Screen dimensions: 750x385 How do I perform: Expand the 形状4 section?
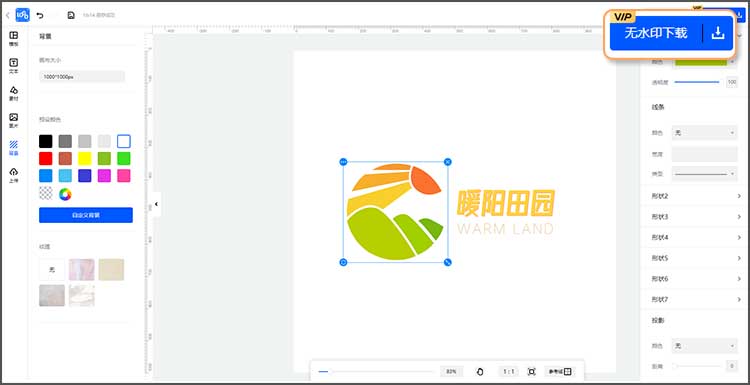coord(695,238)
